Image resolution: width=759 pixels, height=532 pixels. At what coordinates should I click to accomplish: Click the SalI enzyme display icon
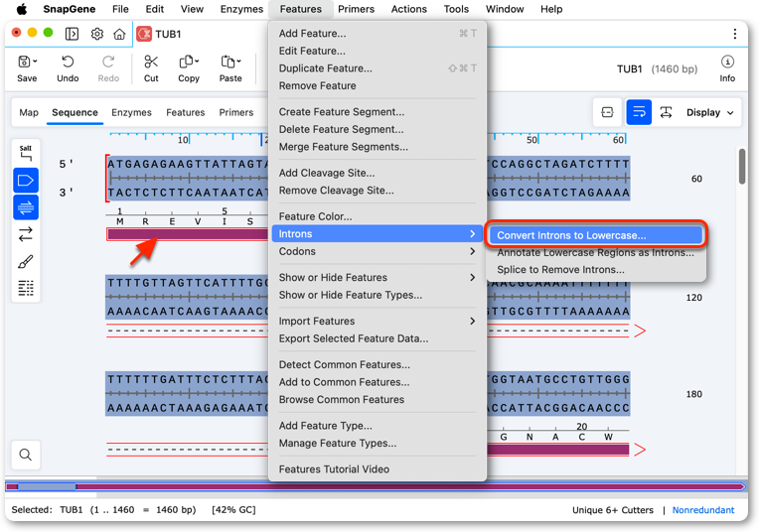(x=26, y=153)
